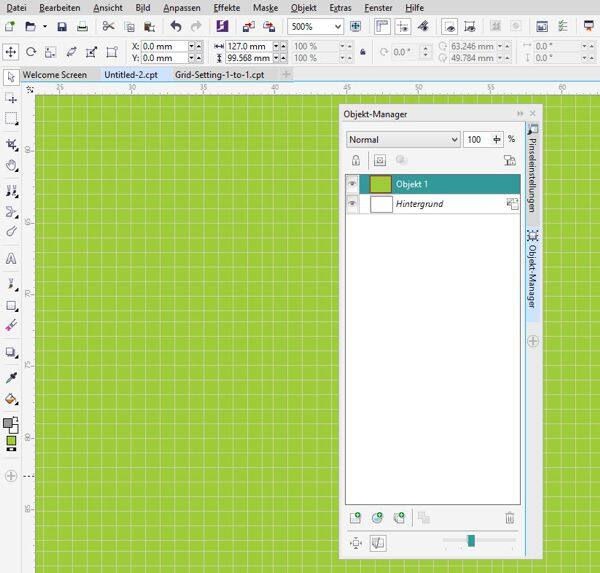Hide the Objekt 1 layer

tap(352, 184)
